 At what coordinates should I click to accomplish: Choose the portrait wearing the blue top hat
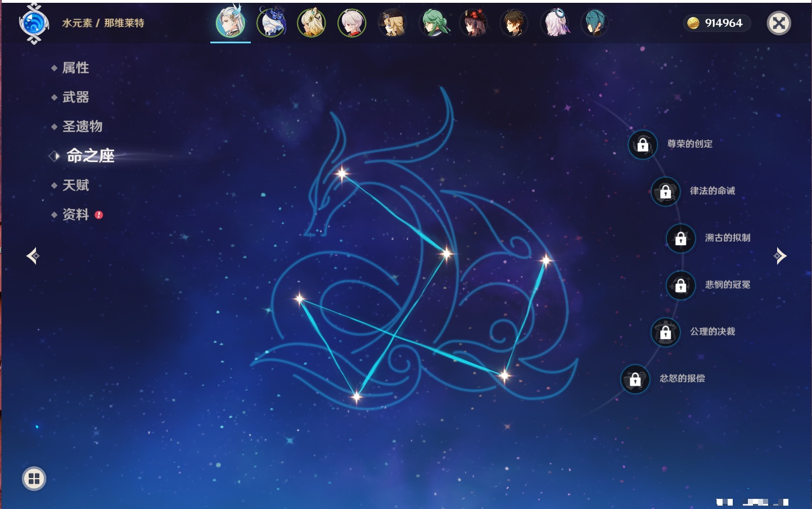pos(271,24)
